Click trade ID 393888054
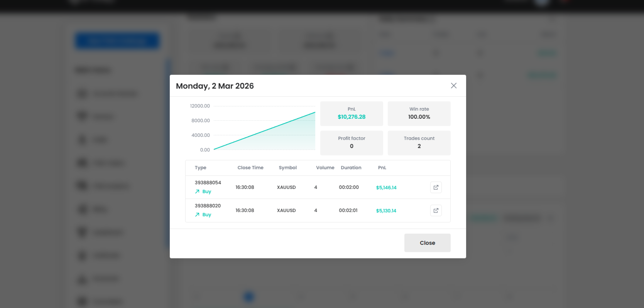The width and height of the screenshot is (644, 308). click(x=208, y=183)
